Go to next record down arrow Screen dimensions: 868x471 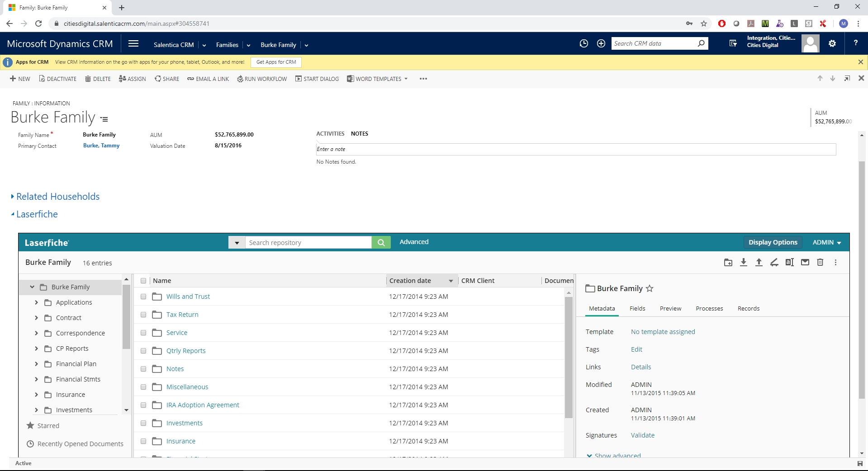(x=833, y=78)
